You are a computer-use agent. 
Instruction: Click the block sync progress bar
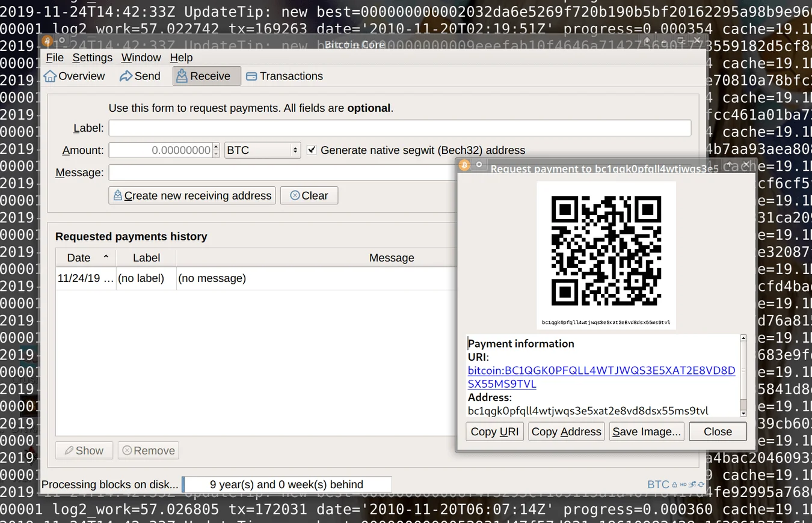point(287,485)
